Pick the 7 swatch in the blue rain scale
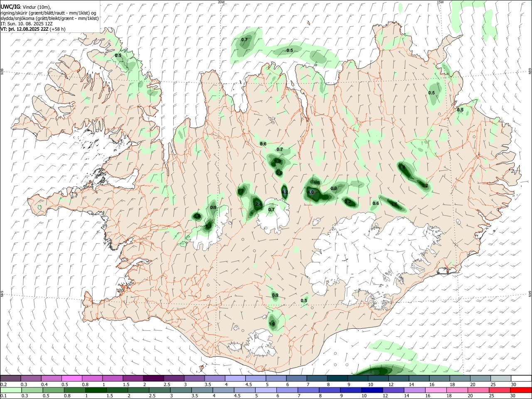532x399 pixels. coord(308,390)
